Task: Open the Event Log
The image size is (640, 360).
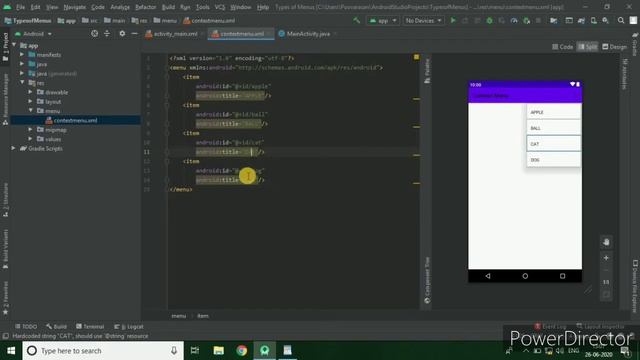Action: tap(550, 326)
